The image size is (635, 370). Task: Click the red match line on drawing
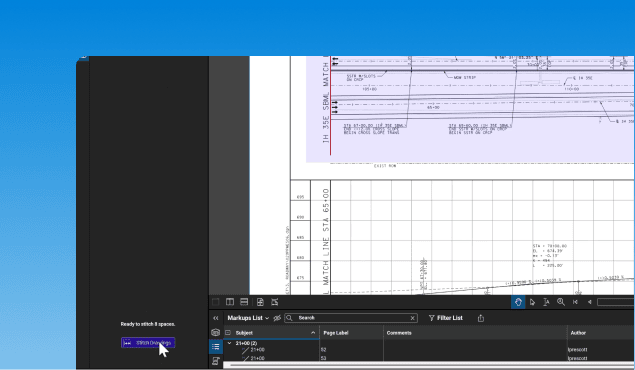coord(330,105)
